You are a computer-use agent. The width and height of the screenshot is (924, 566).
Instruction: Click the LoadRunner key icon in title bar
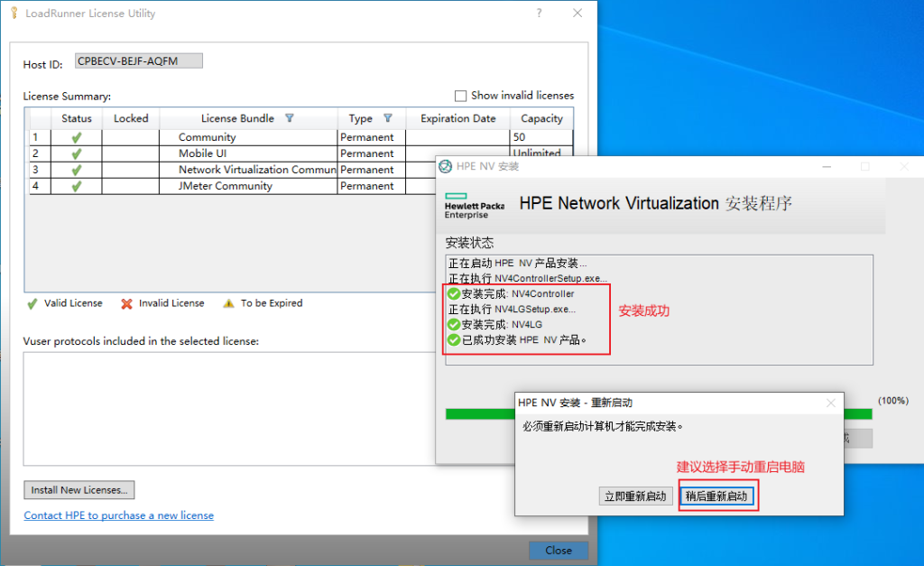click(x=14, y=13)
